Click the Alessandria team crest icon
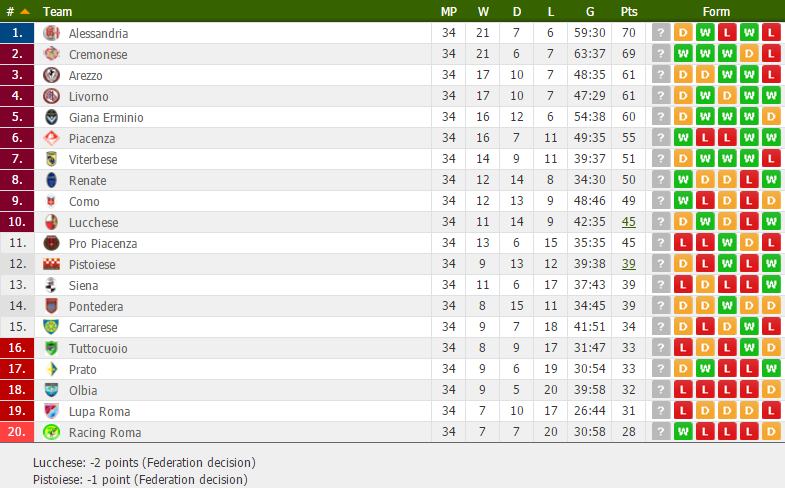The image size is (785, 488). click(51, 33)
